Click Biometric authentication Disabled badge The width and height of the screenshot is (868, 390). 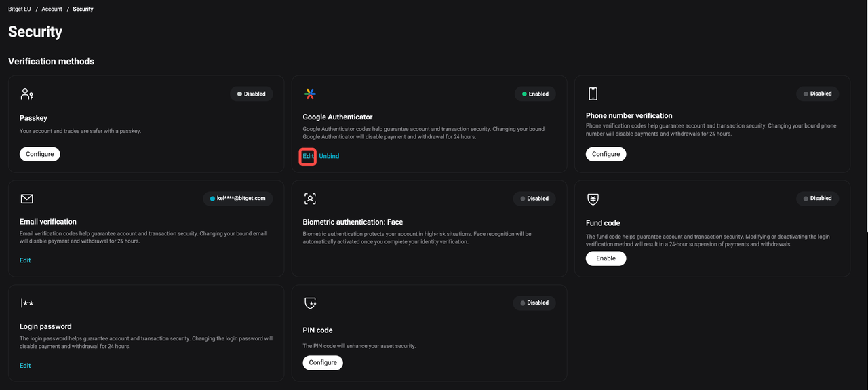pos(534,199)
